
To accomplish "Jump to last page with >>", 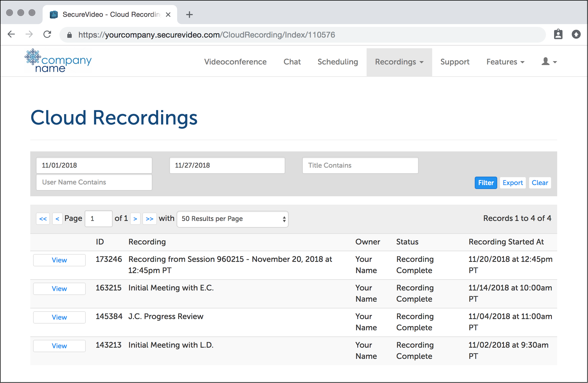I will point(150,219).
